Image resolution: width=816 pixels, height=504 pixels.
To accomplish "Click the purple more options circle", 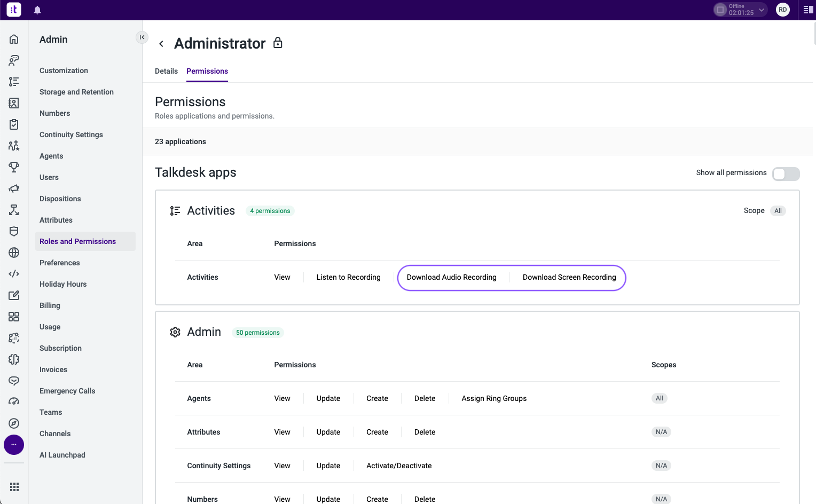I will (14, 445).
